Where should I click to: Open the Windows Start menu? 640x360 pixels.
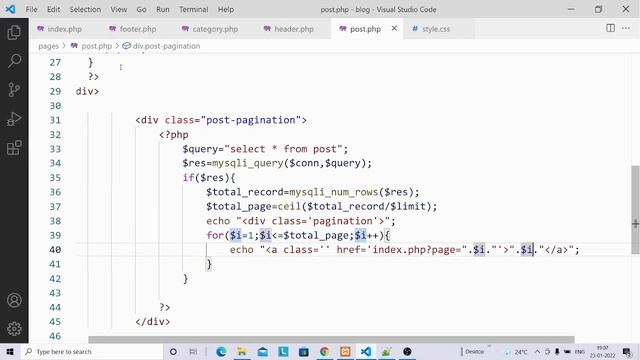pyautogui.click(x=10, y=351)
